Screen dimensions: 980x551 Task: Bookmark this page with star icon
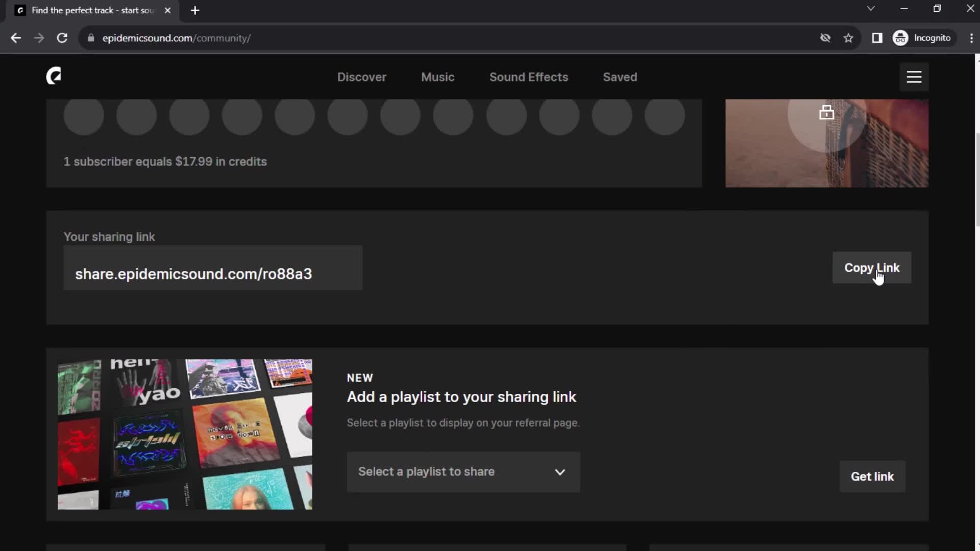click(848, 38)
